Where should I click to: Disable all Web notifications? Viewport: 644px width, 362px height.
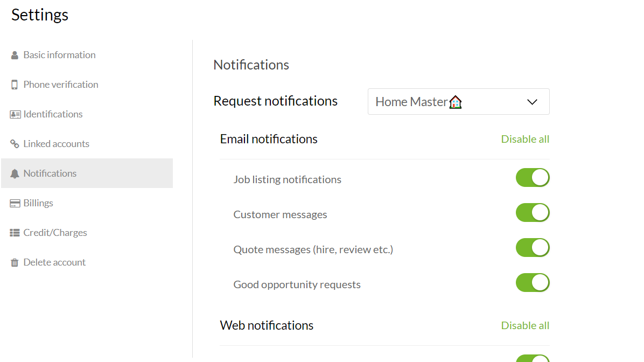pyautogui.click(x=525, y=325)
